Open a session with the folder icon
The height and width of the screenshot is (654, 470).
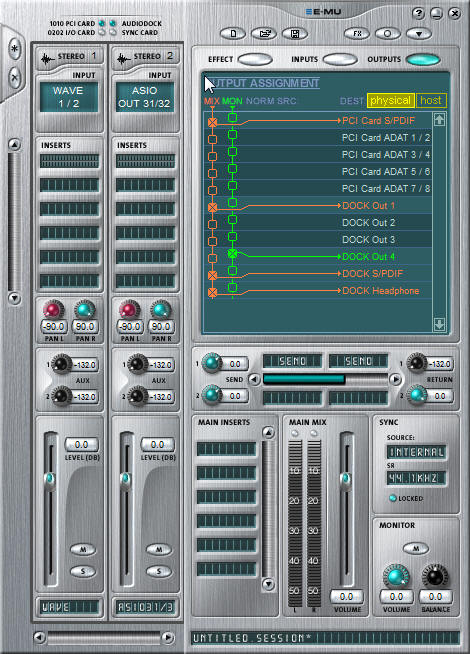pos(264,33)
